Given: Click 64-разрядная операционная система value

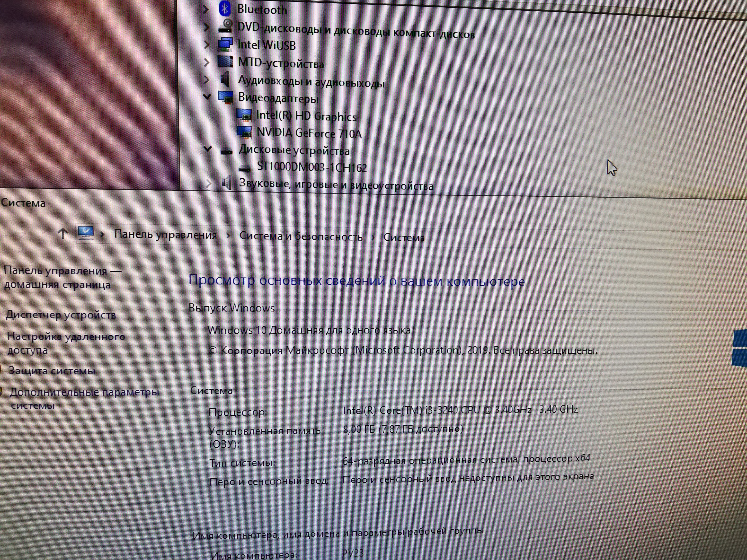Looking at the screenshot, I should (x=466, y=460).
